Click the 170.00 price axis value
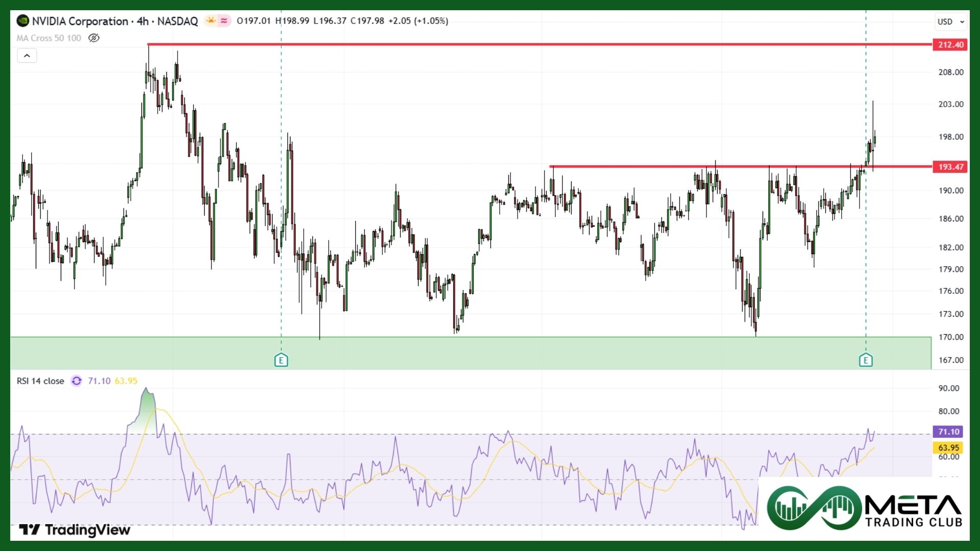The height and width of the screenshot is (551, 980). [951, 337]
